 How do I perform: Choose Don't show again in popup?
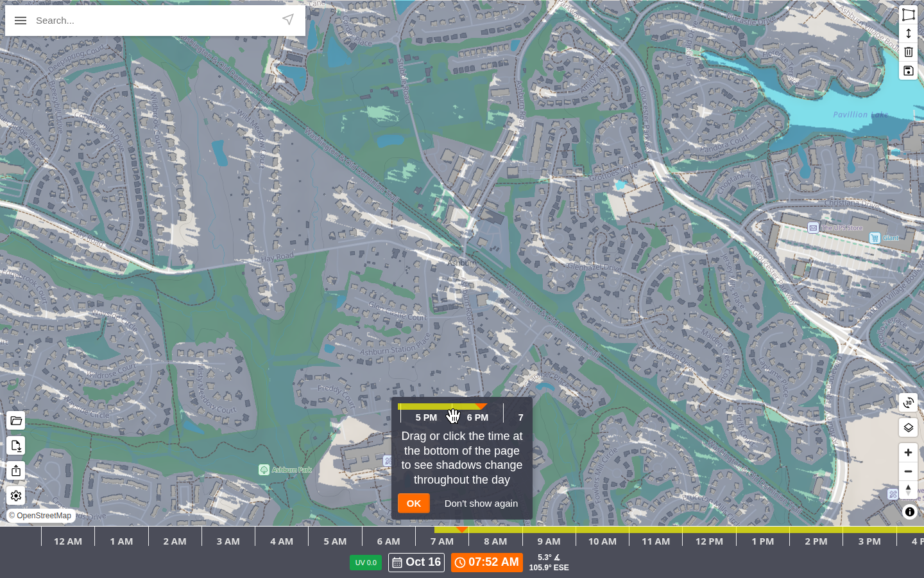481,504
